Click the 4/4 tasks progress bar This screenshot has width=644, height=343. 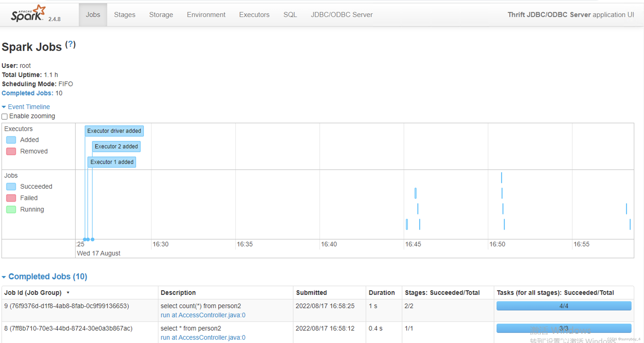pyautogui.click(x=563, y=306)
